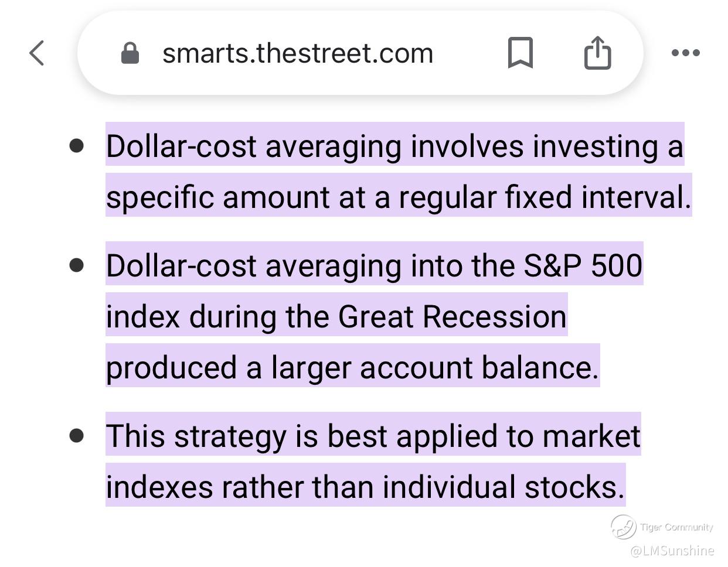Screen dimensions: 728x567
Task: Click the line starting "Dollar-cost averaging involves"
Action: [394, 145]
